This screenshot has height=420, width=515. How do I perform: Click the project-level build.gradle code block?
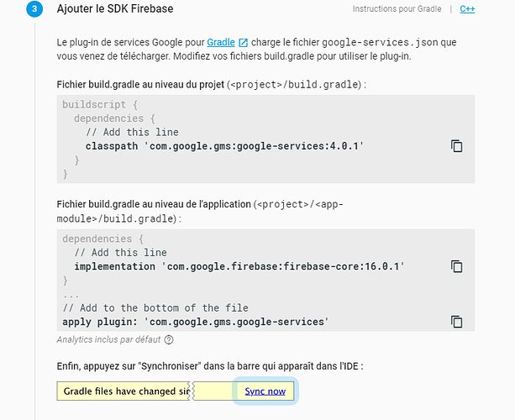tap(265, 139)
